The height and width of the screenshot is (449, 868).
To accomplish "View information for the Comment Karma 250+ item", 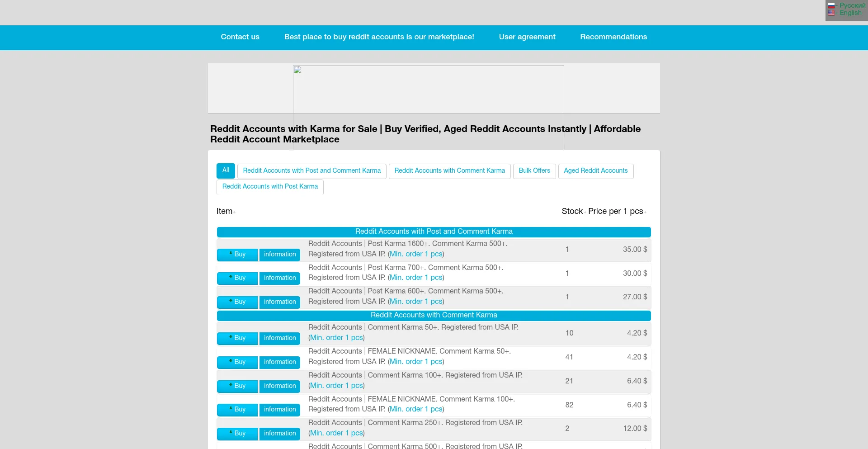I will [280, 434].
